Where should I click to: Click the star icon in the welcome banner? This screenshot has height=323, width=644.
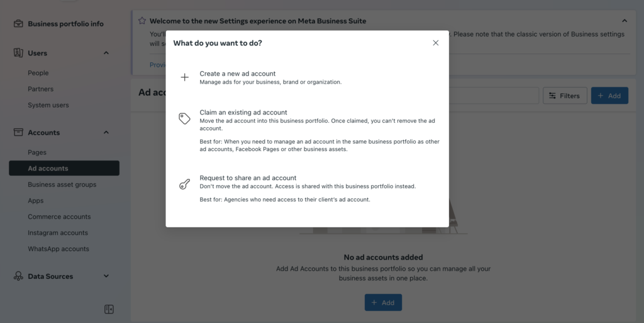click(x=142, y=21)
